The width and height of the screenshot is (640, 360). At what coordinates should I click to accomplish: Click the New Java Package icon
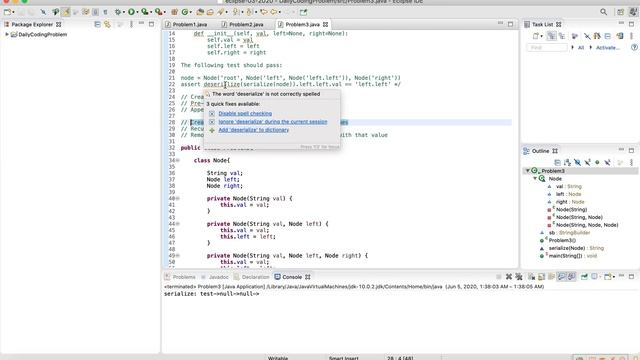[x=174, y=12]
